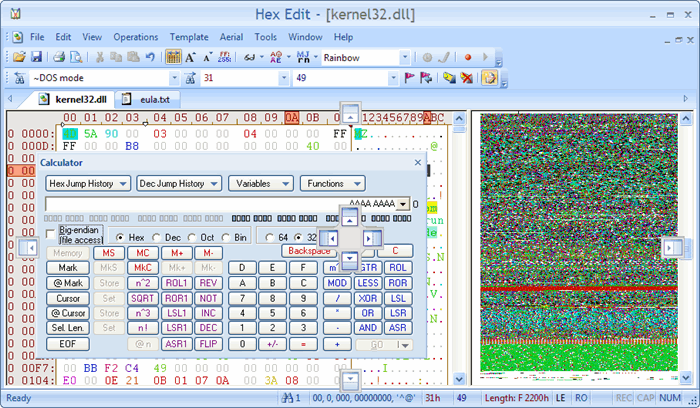The height and width of the screenshot is (408, 700).
Task: Click the Paste clipboard icon
Action: (133, 57)
